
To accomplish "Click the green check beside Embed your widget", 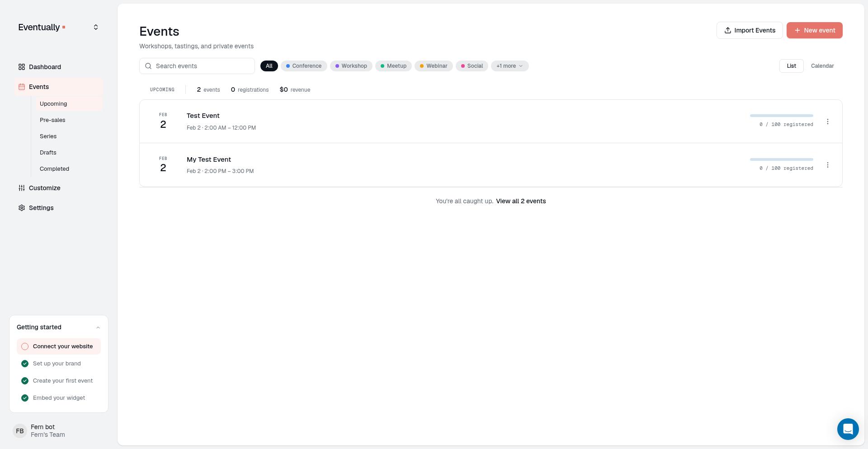I will pyautogui.click(x=25, y=398).
